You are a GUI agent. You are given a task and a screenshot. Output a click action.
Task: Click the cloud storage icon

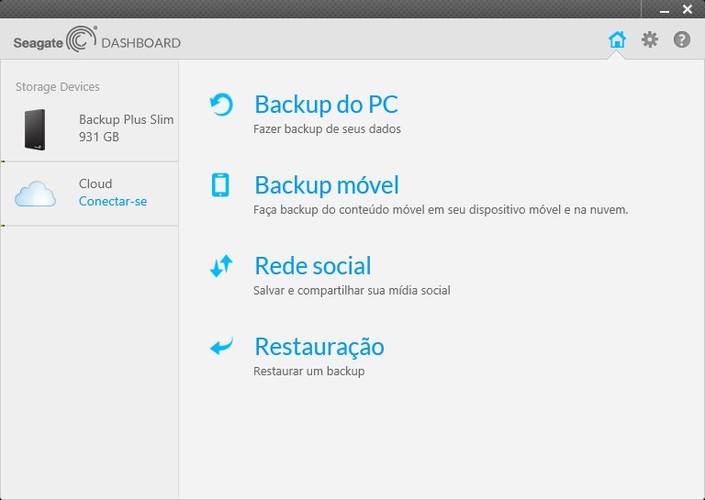35,194
